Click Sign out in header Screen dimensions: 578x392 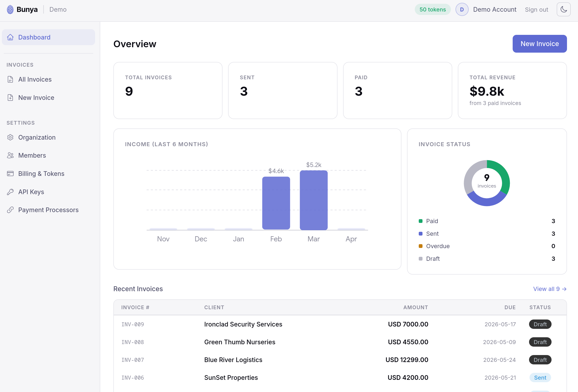pyautogui.click(x=537, y=9)
